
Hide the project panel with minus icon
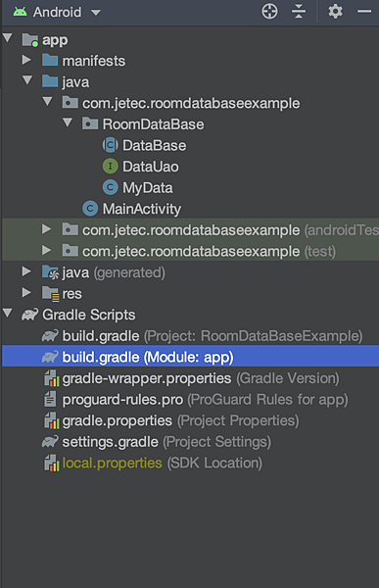(364, 12)
